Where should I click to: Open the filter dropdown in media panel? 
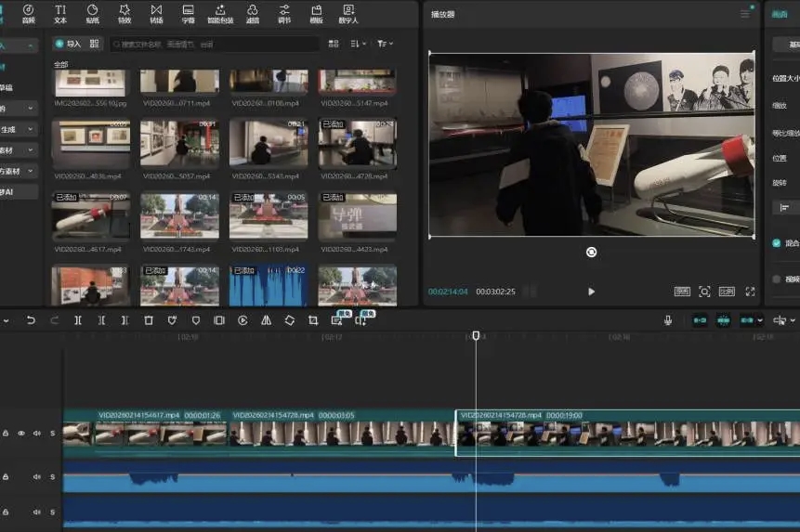385,44
